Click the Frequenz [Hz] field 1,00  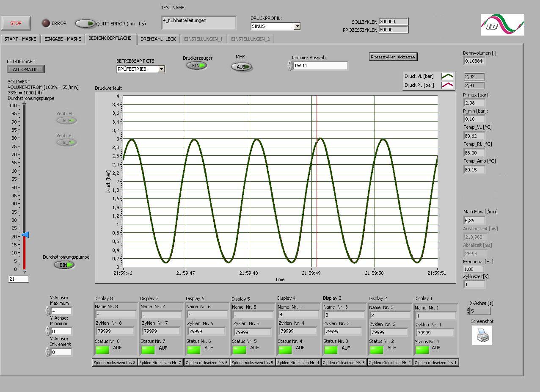point(474,269)
